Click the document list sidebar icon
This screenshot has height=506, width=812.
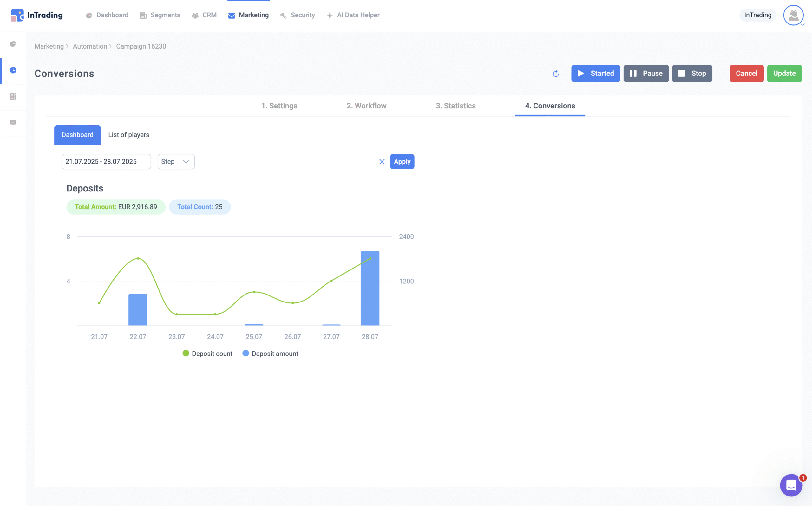tap(13, 96)
